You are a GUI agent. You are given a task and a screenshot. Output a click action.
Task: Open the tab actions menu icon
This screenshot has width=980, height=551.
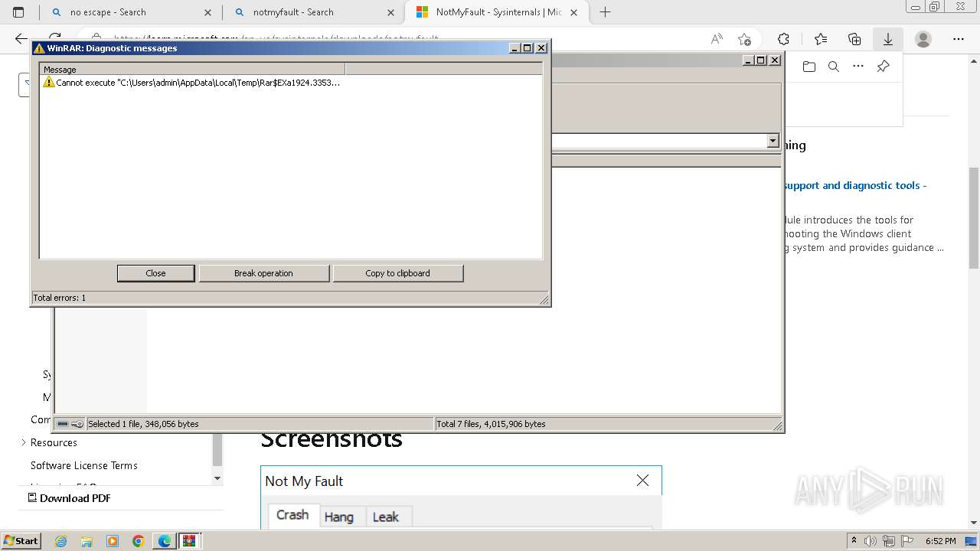[x=18, y=12]
